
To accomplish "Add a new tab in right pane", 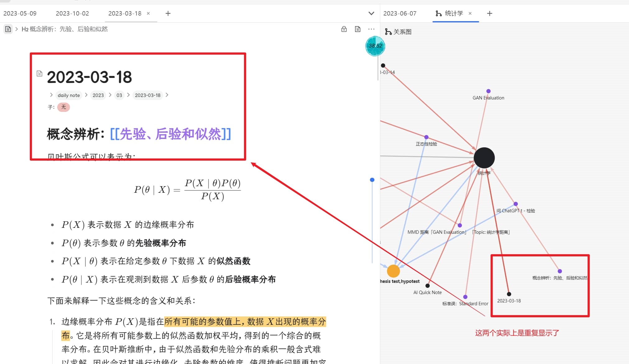I will point(489,13).
